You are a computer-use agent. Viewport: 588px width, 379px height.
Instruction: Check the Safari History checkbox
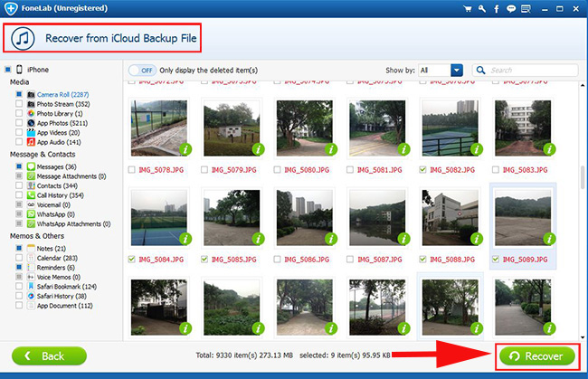point(19,296)
